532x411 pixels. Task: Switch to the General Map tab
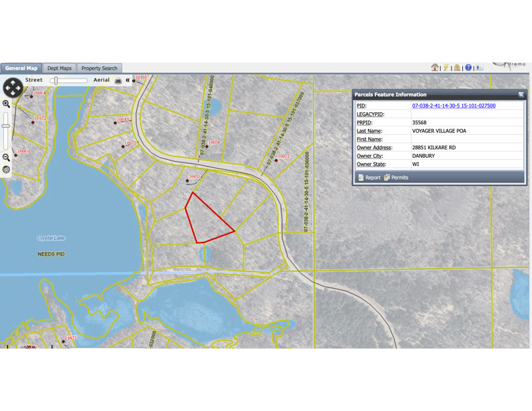point(21,68)
